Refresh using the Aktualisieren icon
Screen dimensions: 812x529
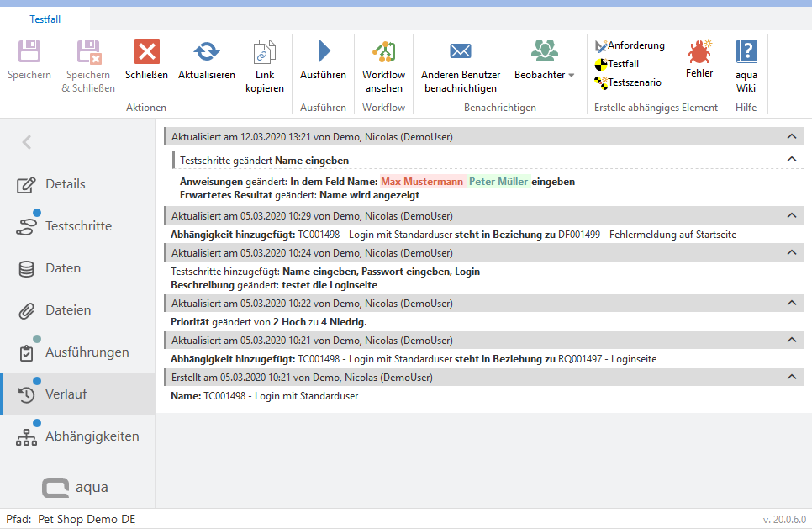(206, 53)
